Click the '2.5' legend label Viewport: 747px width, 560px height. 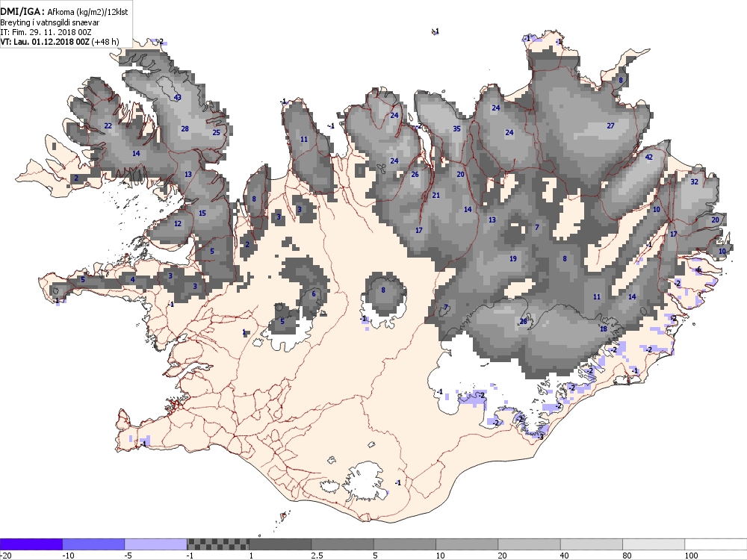[317, 556]
